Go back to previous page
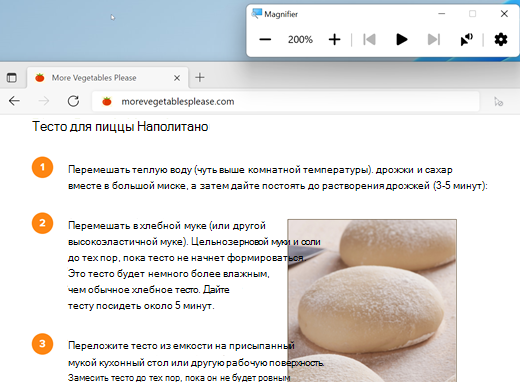This screenshot has width=520, height=382. pyautogui.click(x=14, y=101)
